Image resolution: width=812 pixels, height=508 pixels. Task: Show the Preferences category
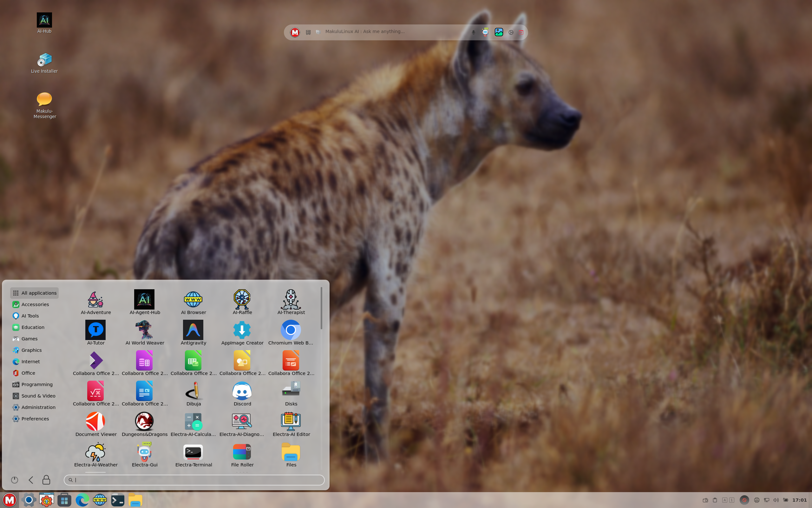(31, 419)
